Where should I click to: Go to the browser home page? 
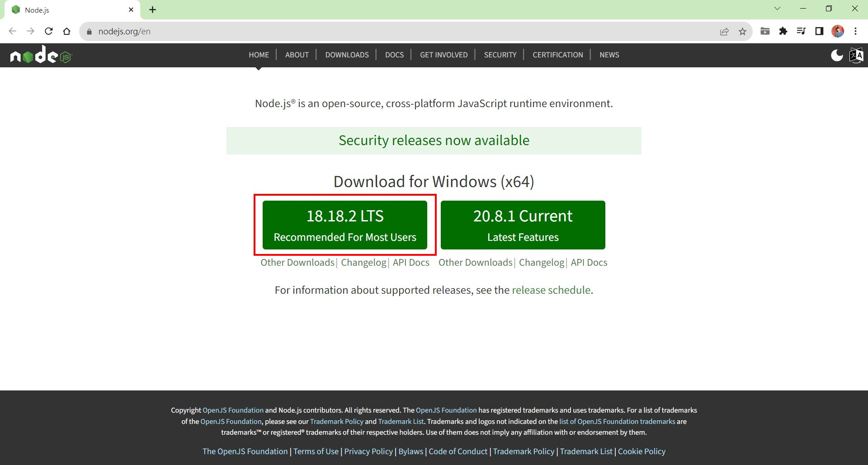[67, 31]
